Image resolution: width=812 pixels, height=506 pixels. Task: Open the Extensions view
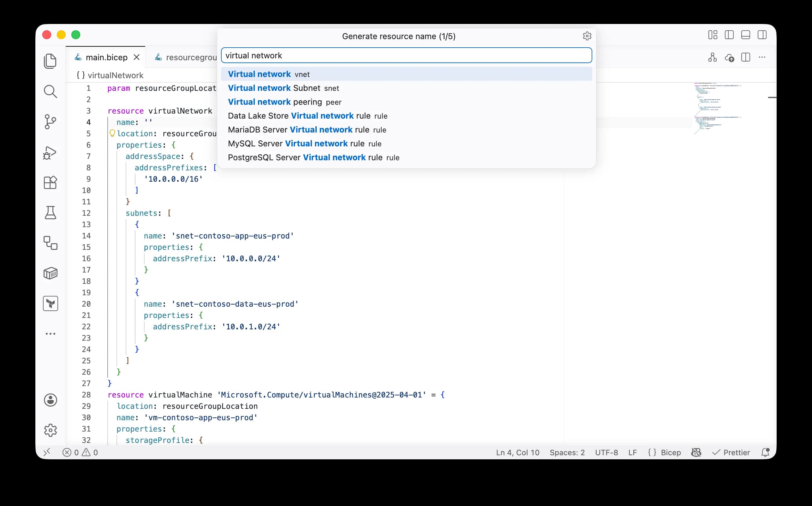(x=50, y=183)
